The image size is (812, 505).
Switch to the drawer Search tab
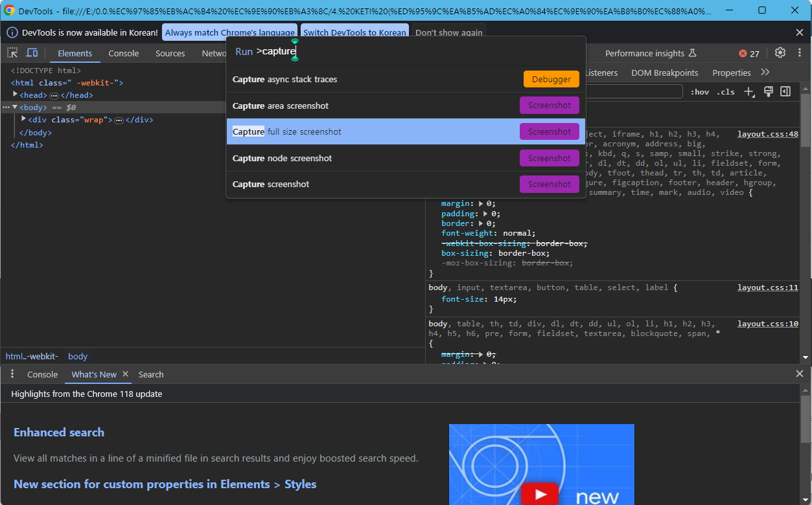[151, 374]
